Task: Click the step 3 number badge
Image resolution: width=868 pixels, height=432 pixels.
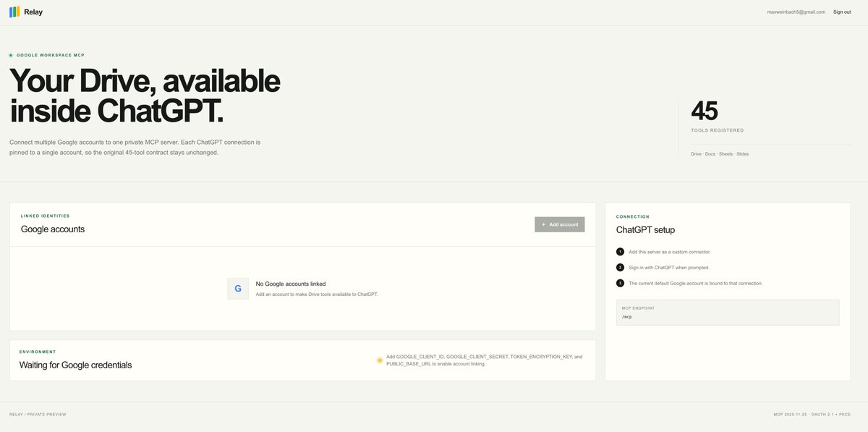Action: pos(620,283)
